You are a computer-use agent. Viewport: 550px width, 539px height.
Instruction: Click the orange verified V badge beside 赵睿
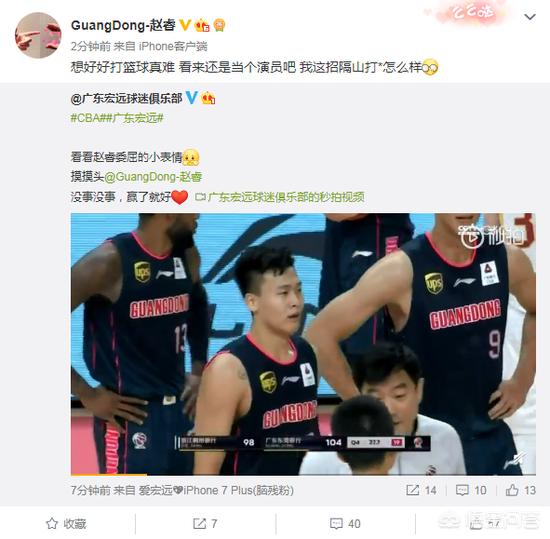[185, 25]
